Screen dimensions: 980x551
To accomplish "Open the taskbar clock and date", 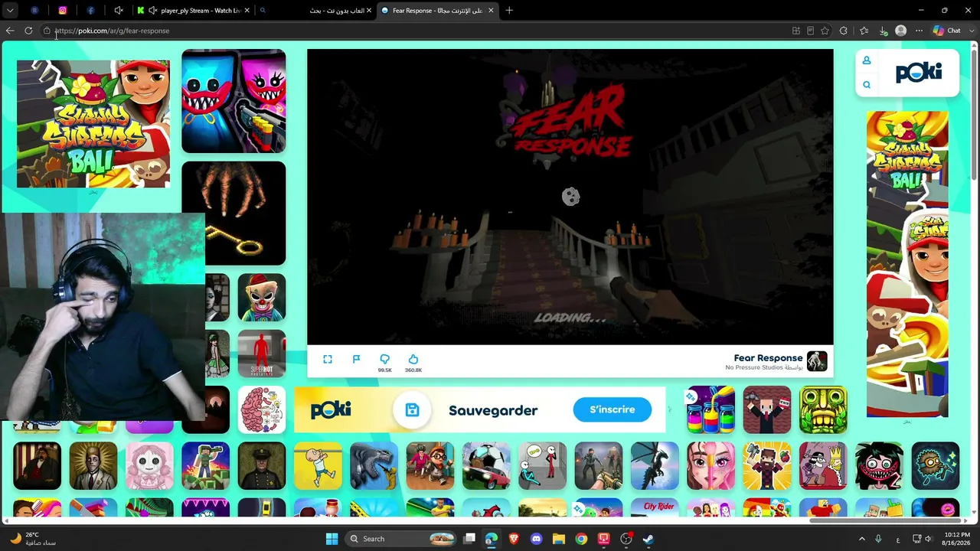I will click(957, 539).
